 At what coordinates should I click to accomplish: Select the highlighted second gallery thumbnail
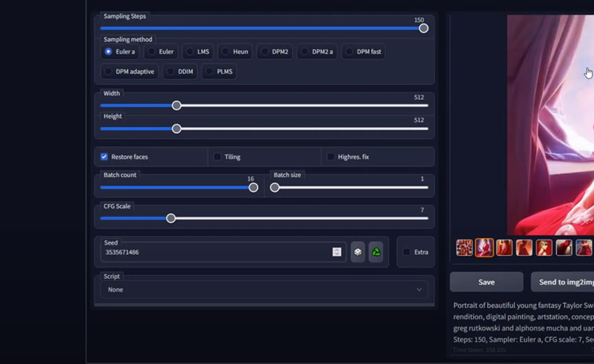point(484,248)
